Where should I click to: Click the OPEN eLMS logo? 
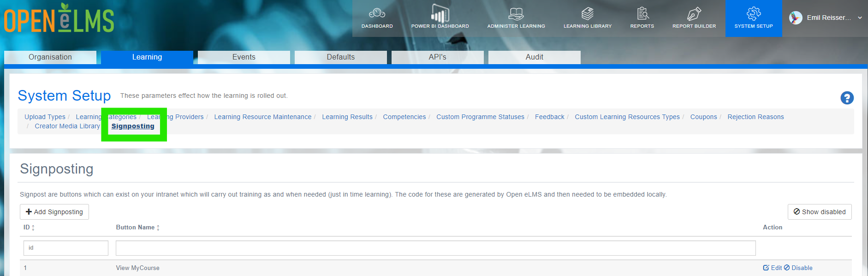(59, 18)
